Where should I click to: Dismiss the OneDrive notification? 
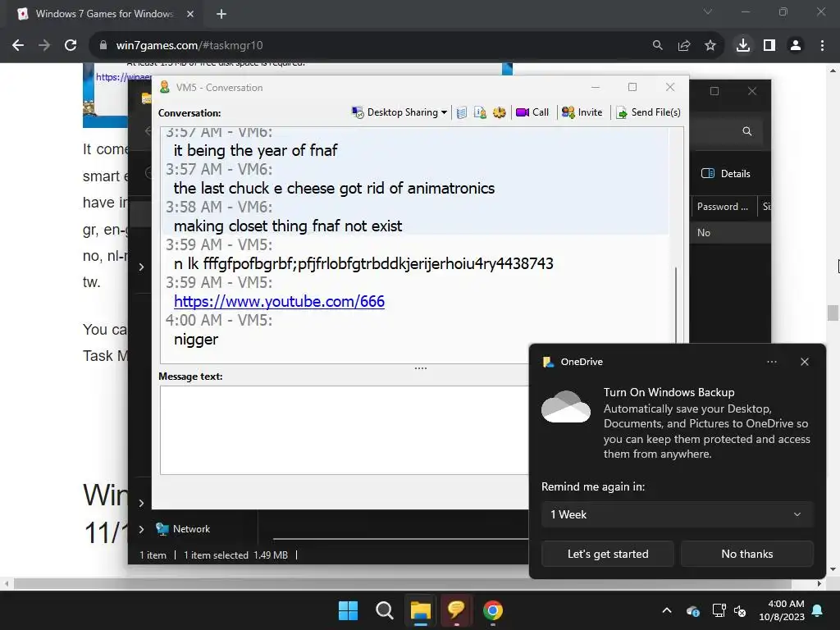(805, 362)
